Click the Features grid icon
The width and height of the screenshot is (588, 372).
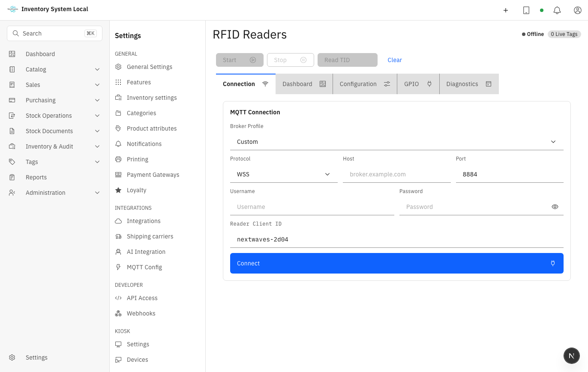[x=118, y=82]
